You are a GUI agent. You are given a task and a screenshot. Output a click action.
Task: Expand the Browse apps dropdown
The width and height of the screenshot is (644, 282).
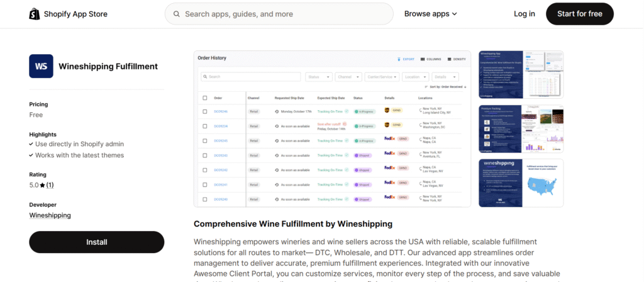point(430,14)
